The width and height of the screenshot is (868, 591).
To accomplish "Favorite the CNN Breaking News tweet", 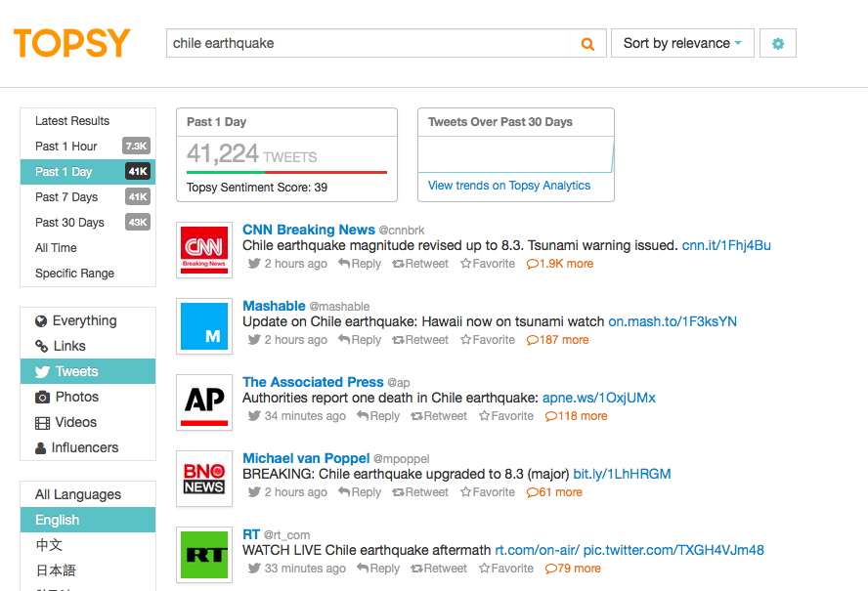I will click(488, 264).
